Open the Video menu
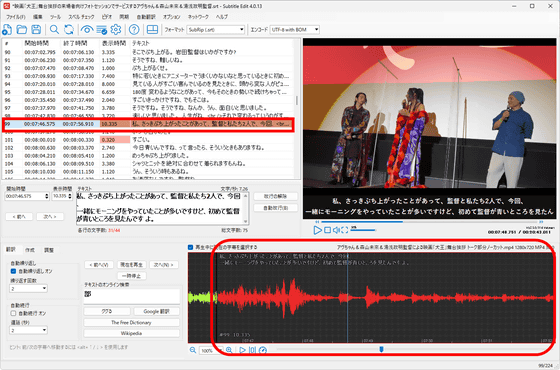Viewport: 560px width, 370px height. click(x=106, y=17)
